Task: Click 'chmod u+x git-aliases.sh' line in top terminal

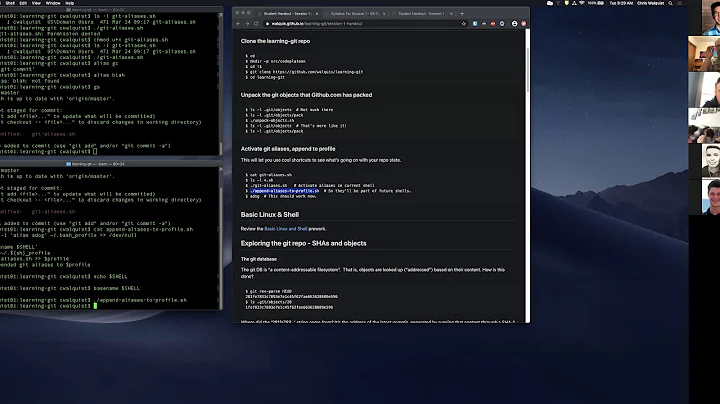Action: [84, 40]
